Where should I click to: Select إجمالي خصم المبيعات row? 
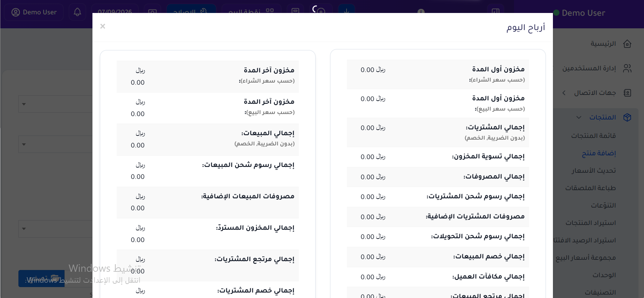(x=438, y=257)
